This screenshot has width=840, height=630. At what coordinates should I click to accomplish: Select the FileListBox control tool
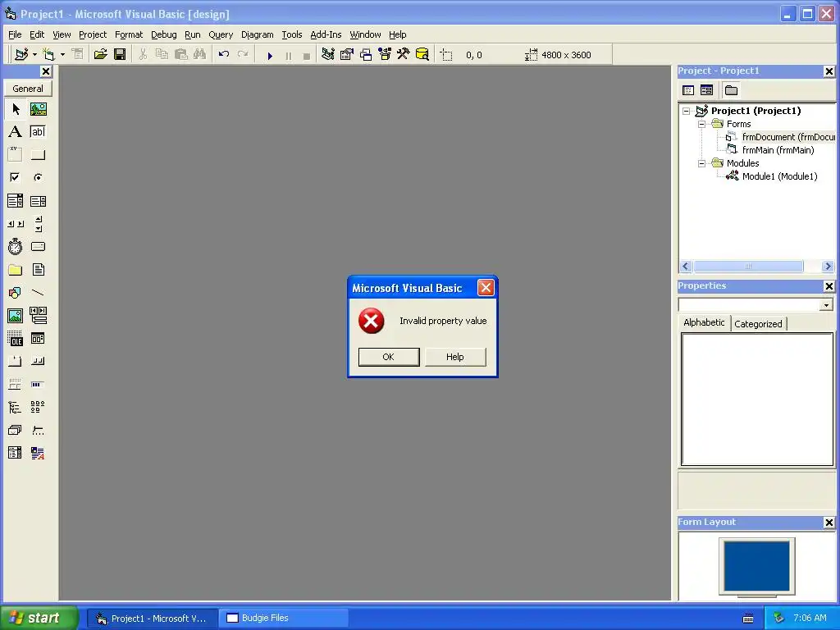(x=38, y=269)
